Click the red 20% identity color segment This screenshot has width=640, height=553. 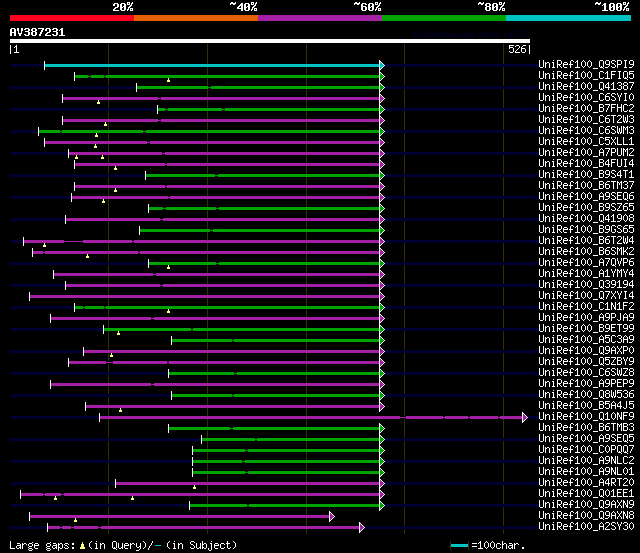pyautogui.click(x=72, y=18)
